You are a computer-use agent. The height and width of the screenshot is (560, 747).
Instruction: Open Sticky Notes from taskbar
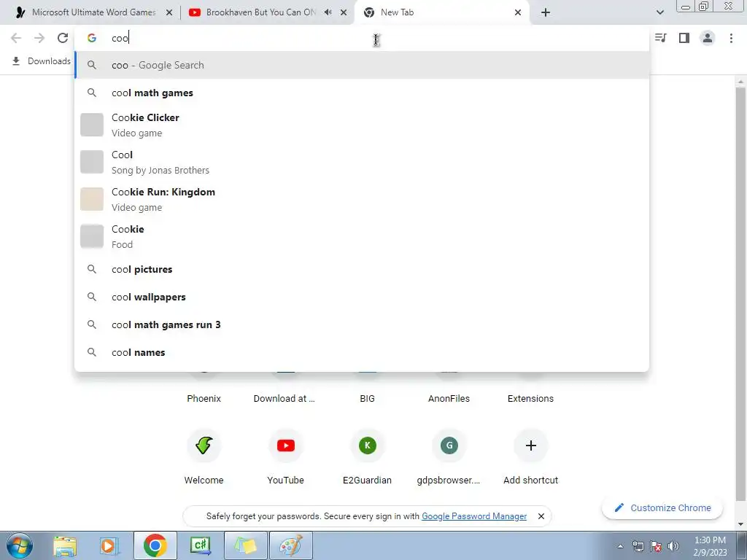(245, 545)
